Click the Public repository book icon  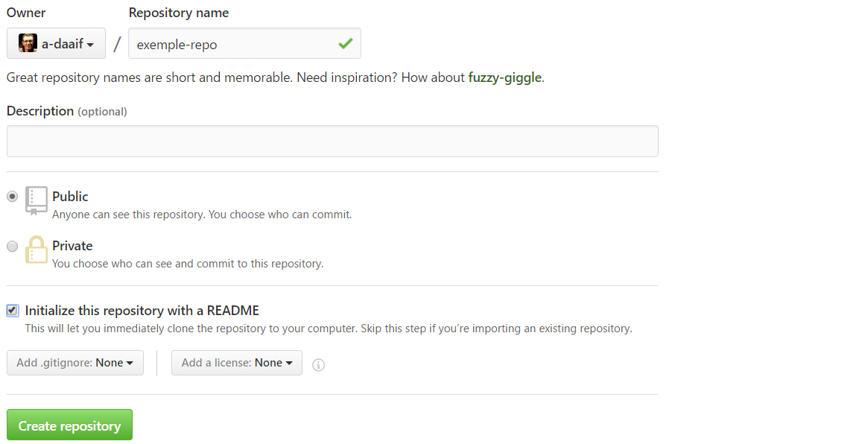click(36, 200)
